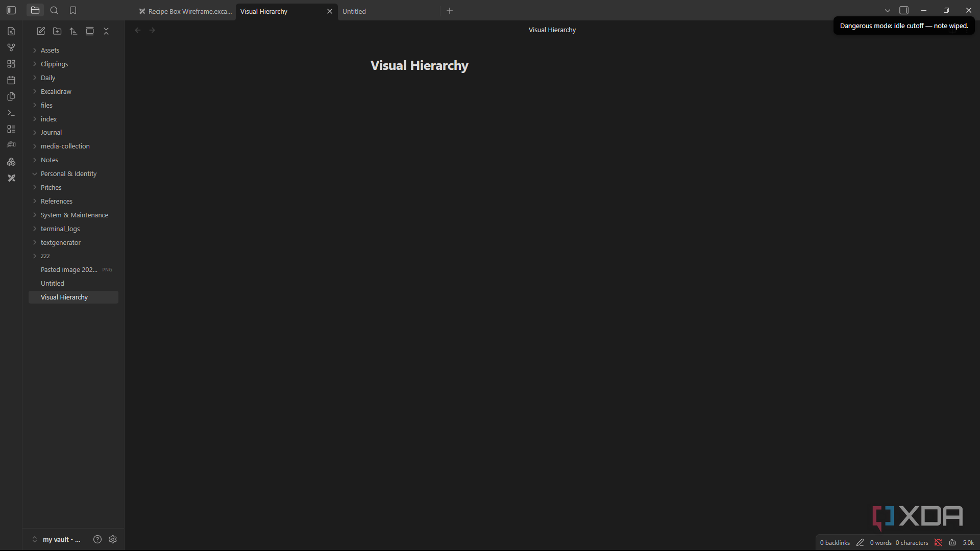
Task: Click the robot icon in the status bar
Action: tap(952, 542)
